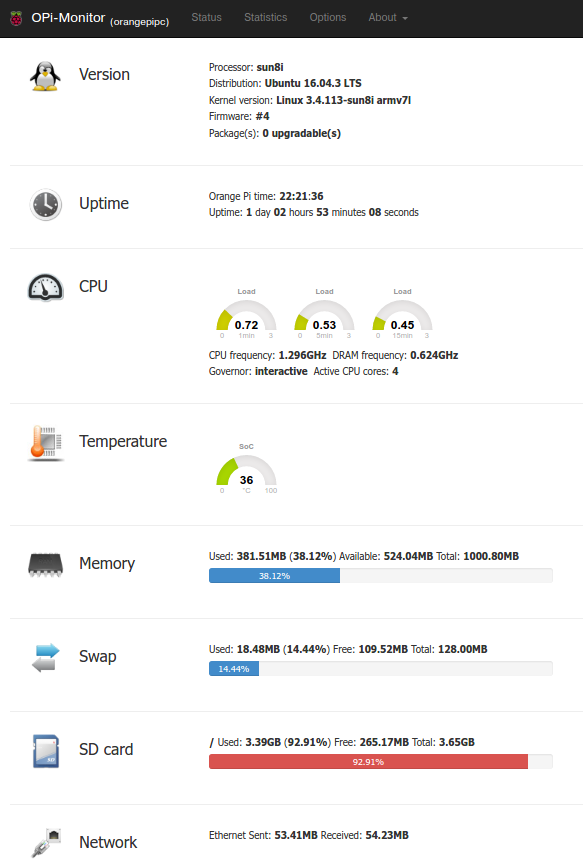Click the 5min load gauge
This screenshot has width=583, height=859.
[324, 314]
